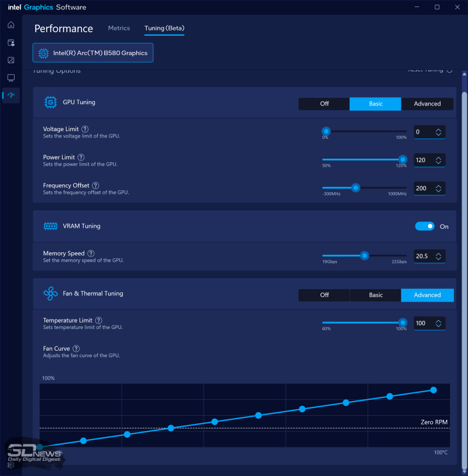Set Fan & Thermal Tuning to Off
468x476 pixels.
(324, 295)
